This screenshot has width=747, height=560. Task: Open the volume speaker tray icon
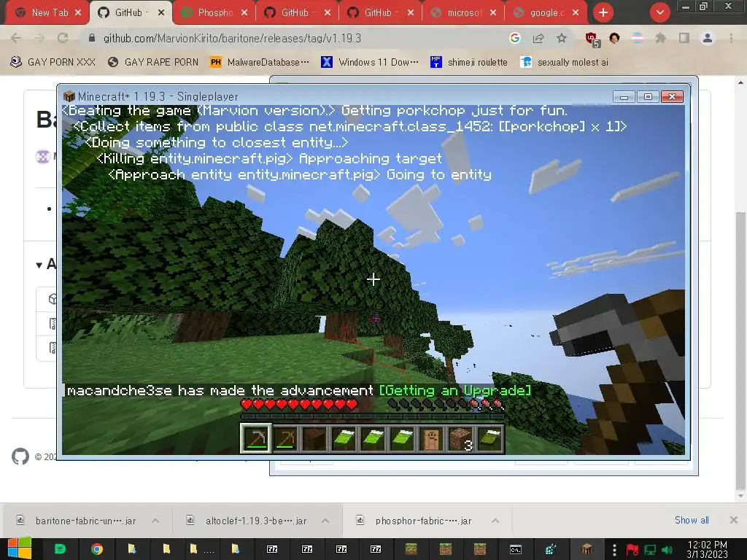[x=667, y=550]
